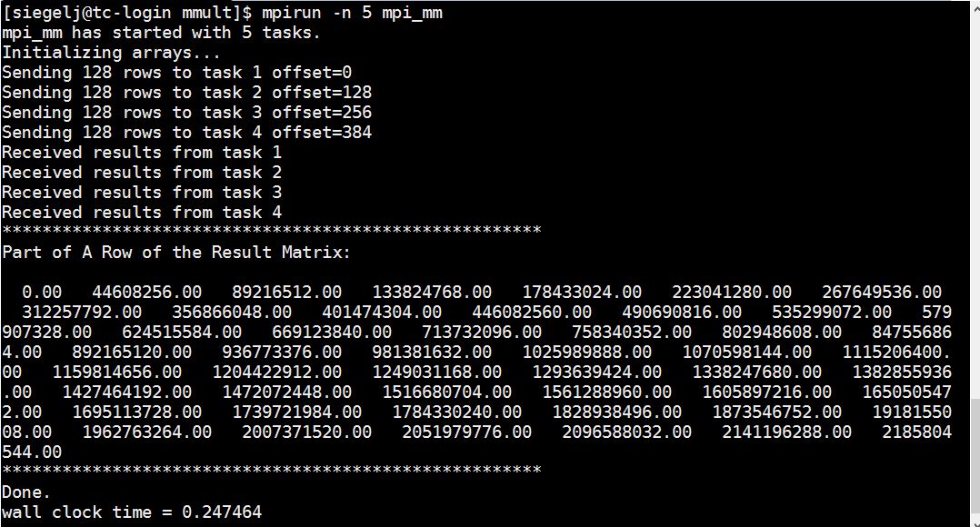Image resolution: width=980 pixels, height=527 pixels.
Task: Click the 'task 2 offset=128' line
Action: (x=187, y=93)
